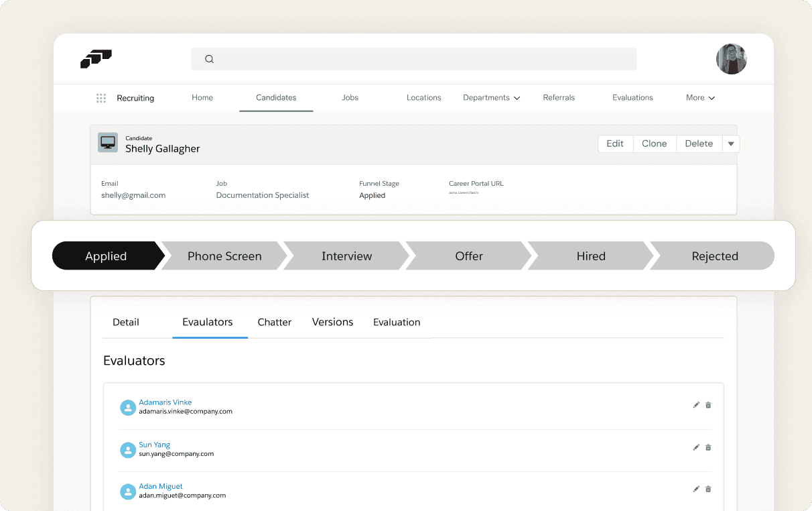This screenshot has height=511, width=812.
Task: Open the Evaluations nav tab
Action: [632, 98]
